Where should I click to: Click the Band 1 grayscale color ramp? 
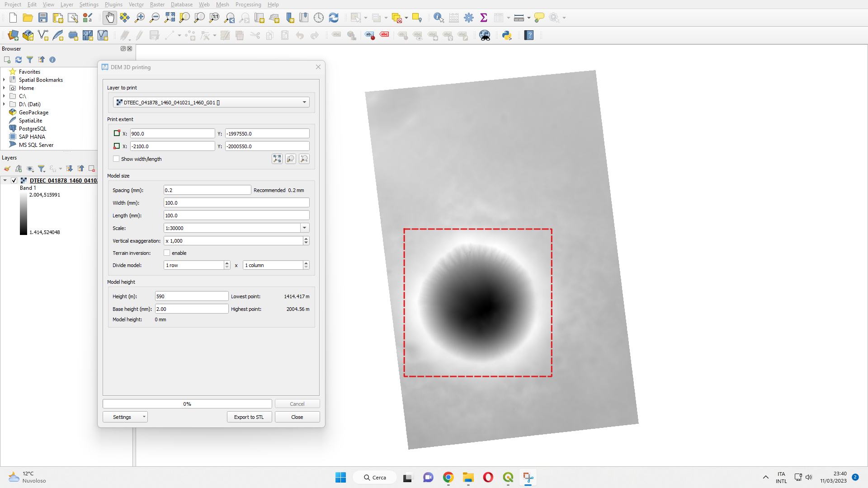pyautogui.click(x=24, y=213)
